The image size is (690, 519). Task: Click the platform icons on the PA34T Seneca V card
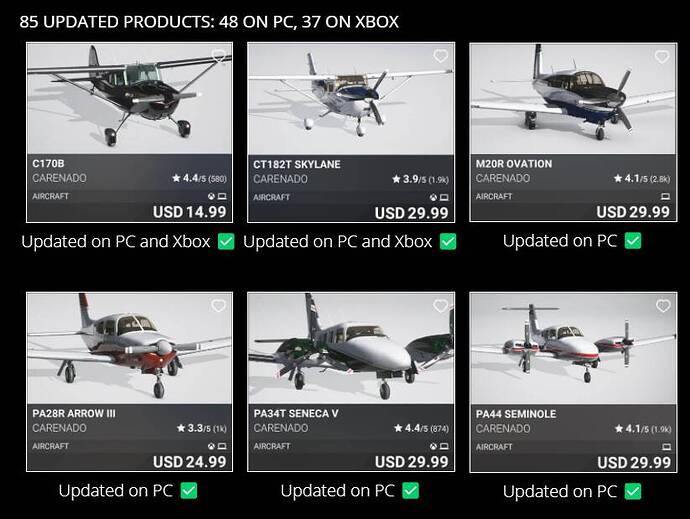click(x=439, y=447)
